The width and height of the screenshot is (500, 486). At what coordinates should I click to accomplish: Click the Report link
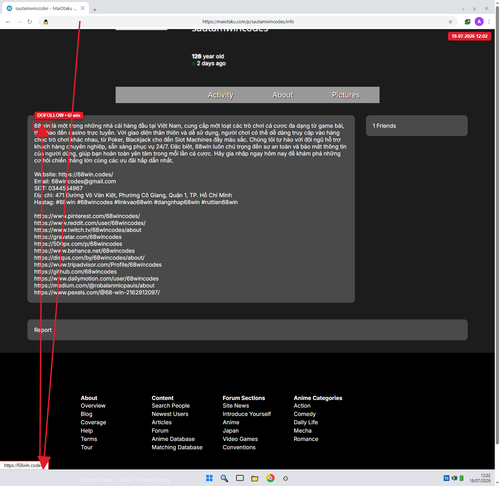[x=43, y=330]
